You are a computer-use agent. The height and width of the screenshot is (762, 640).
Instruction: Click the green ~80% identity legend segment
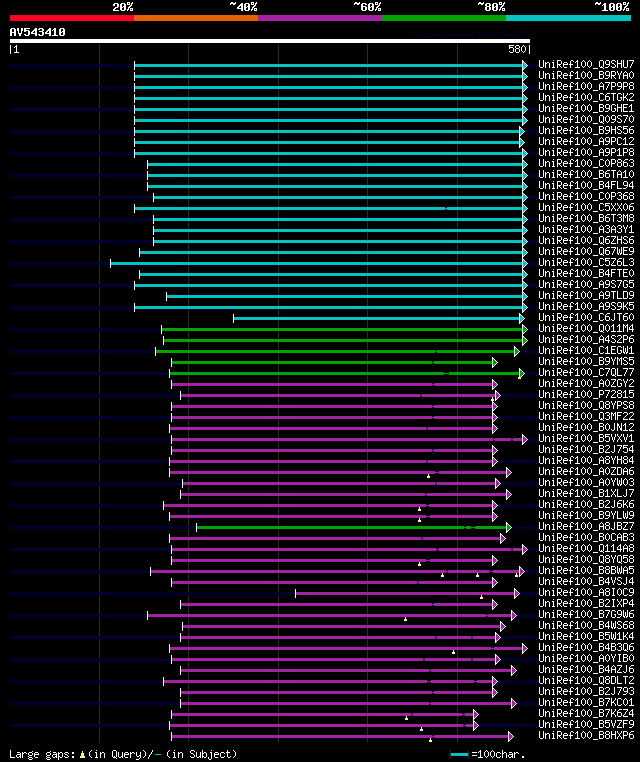[x=444, y=18]
